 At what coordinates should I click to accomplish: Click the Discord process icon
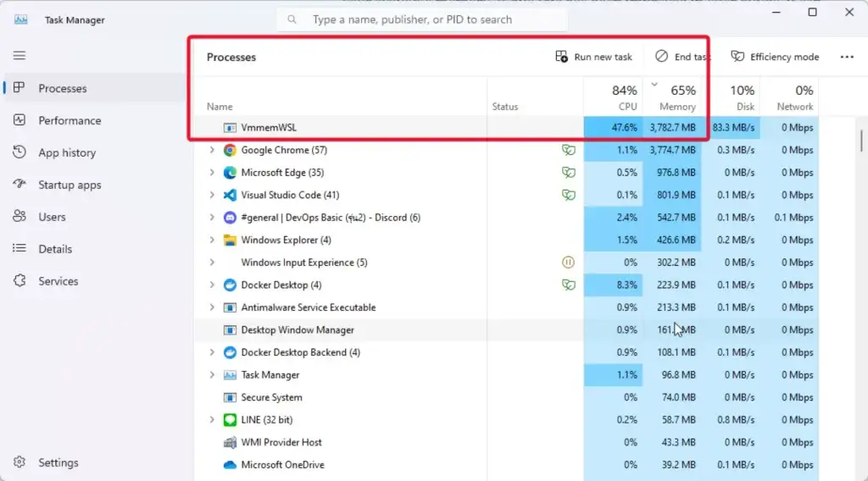(x=230, y=218)
